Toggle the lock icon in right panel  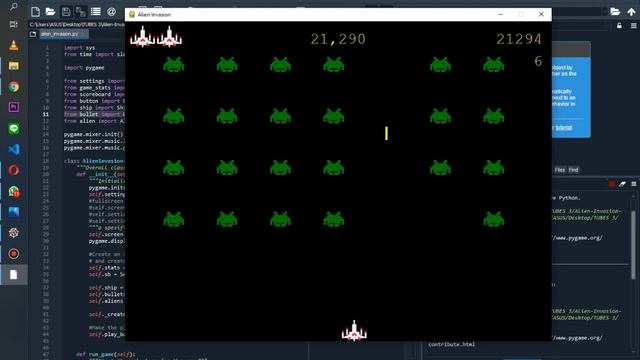(x=619, y=26)
